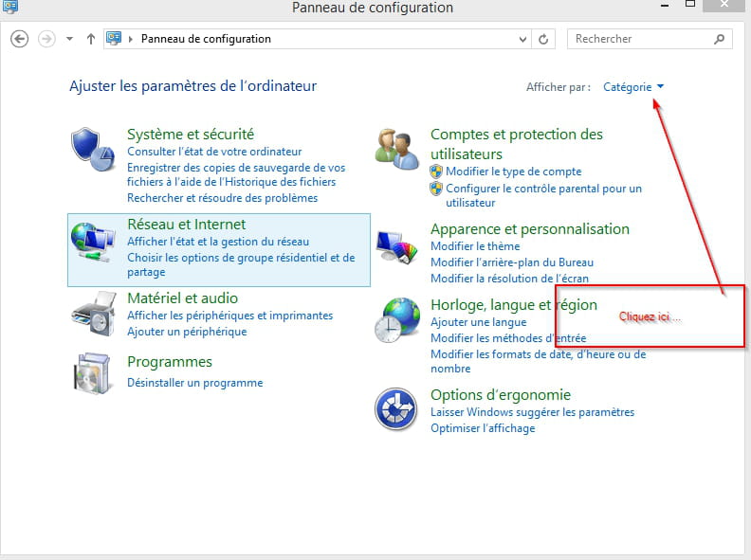Open the Système et sécurité heading
The height and width of the screenshot is (560, 751).
point(191,134)
